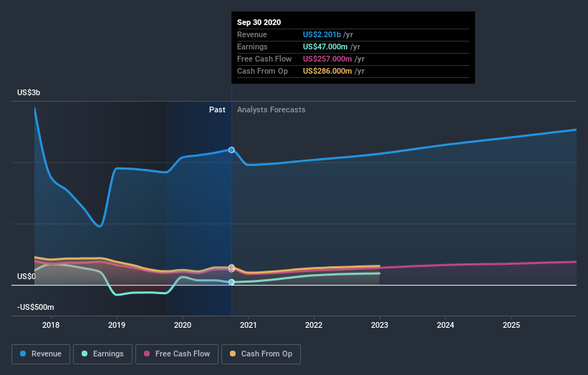The width and height of the screenshot is (588, 375).
Task: Click the teal Earnings data point marker
Action: [231, 282]
